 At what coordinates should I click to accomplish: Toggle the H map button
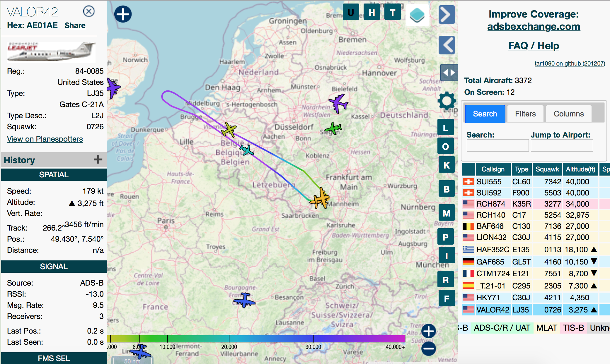point(372,12)
